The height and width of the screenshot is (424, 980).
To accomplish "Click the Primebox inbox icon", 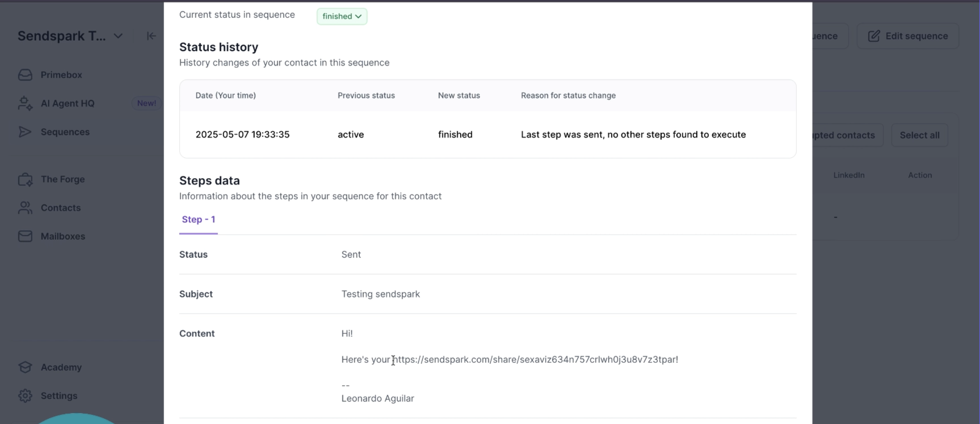I will coord(25,75).
